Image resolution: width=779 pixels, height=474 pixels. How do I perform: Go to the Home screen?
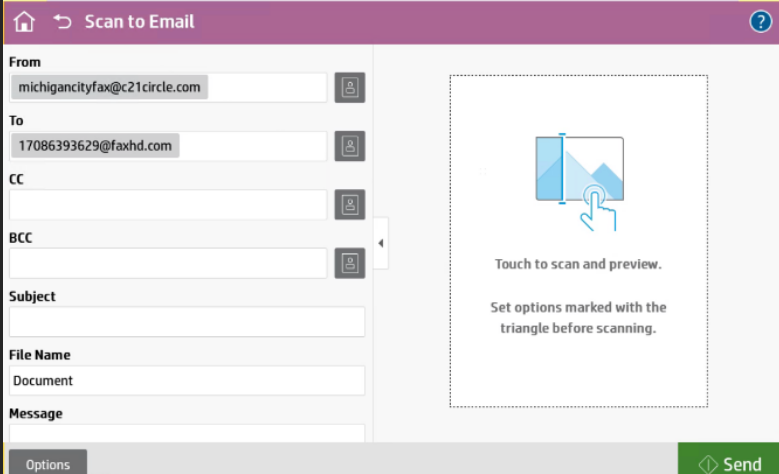(24, 21)
